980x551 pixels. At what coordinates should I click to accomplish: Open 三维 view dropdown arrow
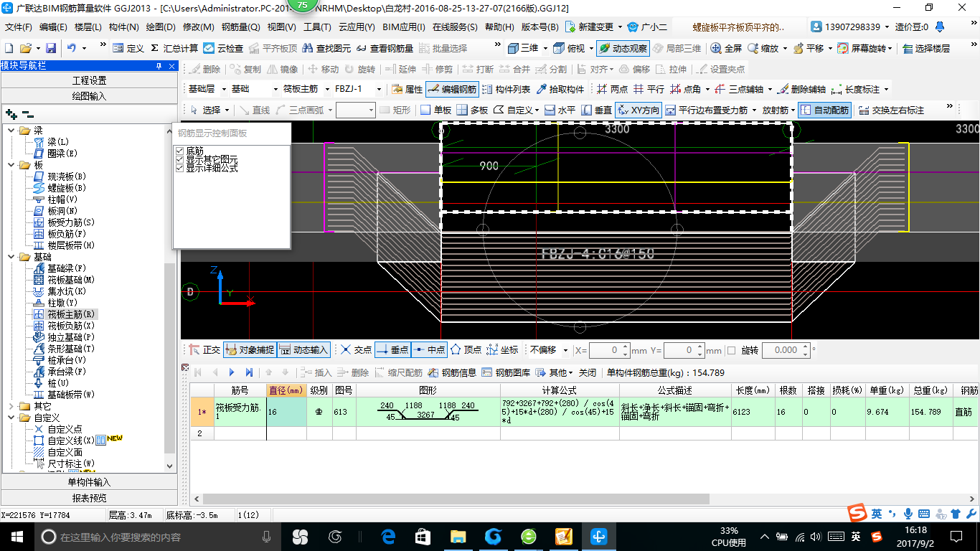(545, 48)
